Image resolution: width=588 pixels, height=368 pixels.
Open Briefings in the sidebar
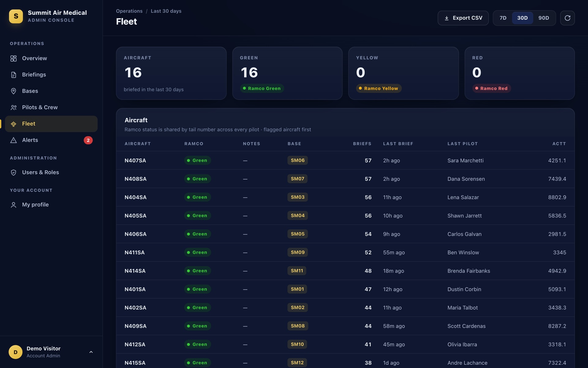(x=51, y=75)
